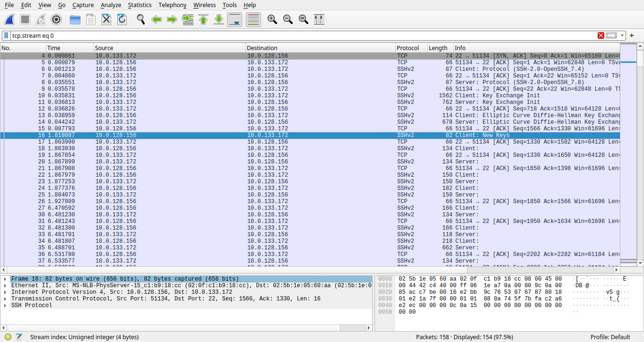Clear the display filter with red X
644x342 pixels.
click(601, 35)
